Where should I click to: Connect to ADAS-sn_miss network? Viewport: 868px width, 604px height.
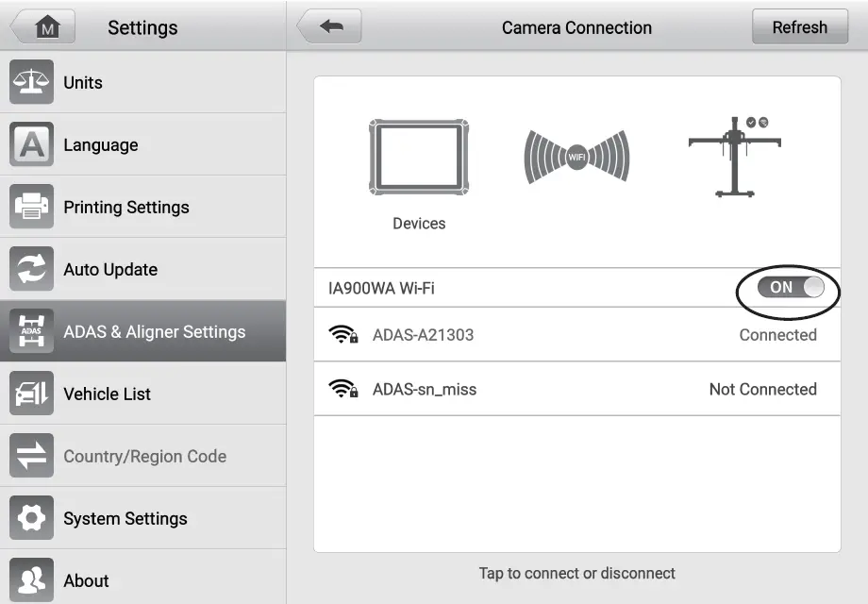[576, 389]
